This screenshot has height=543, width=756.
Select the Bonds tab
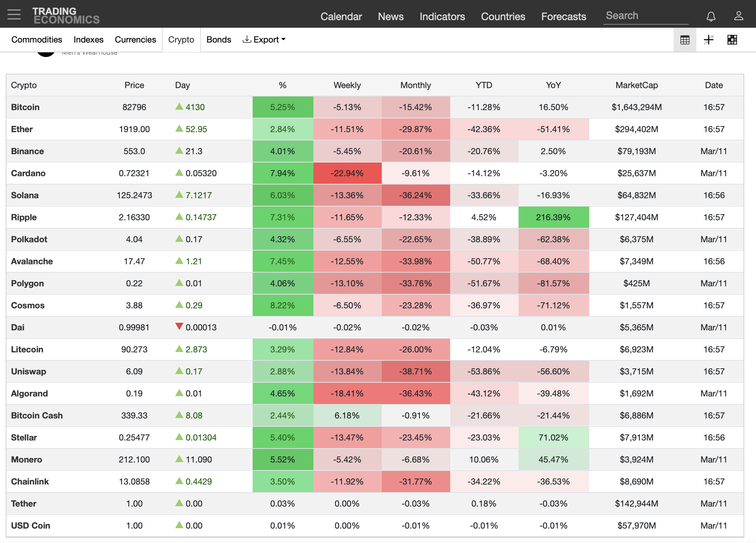coord(219,39)
